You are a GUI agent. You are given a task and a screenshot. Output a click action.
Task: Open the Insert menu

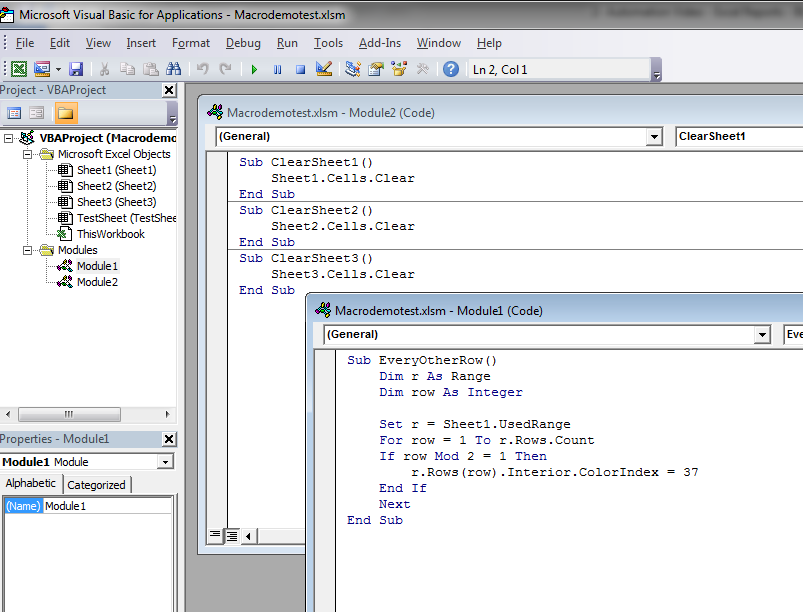tap(141, 43)
